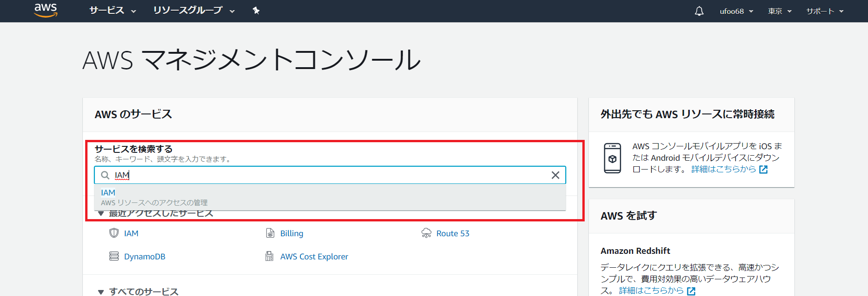
Task: Open the 東京 region selector
Action: point(780,11)
